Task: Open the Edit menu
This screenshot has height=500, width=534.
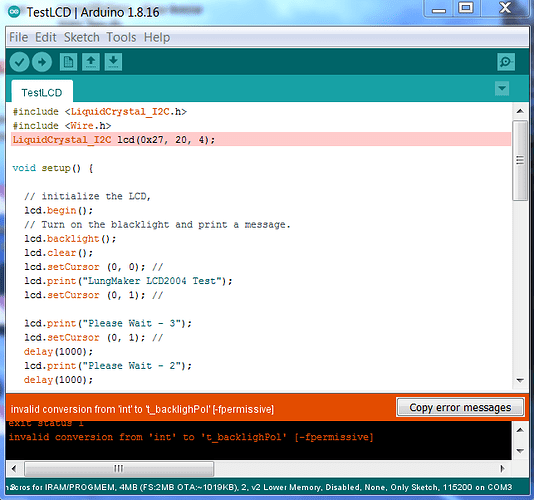Action: point(46,37)
